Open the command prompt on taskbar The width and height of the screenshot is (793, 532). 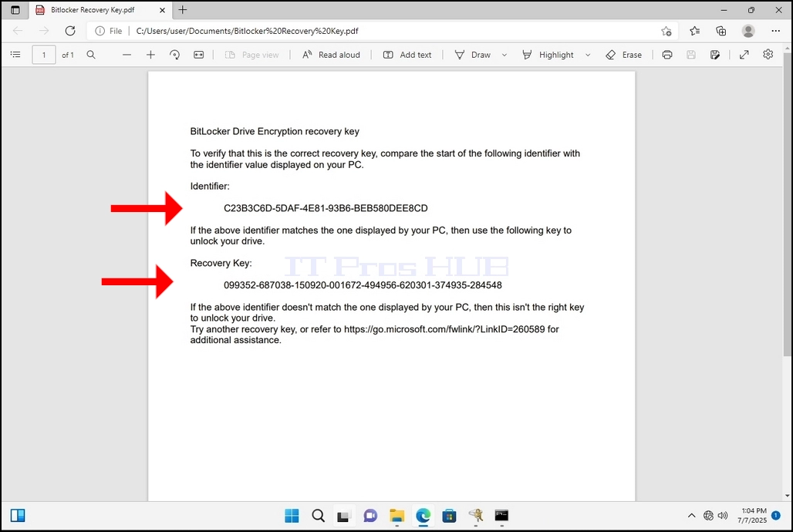(x=501, y=515)
